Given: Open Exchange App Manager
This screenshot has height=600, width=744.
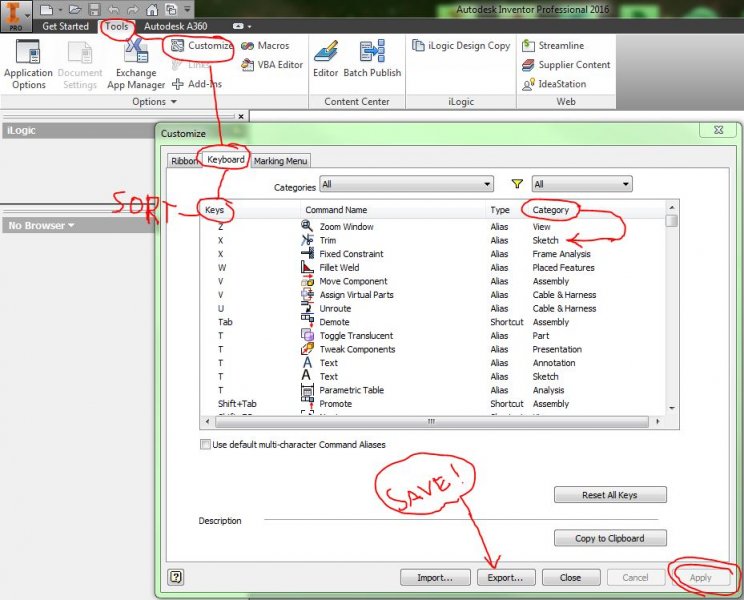Looking at the screenshot, I should point(136,65).
